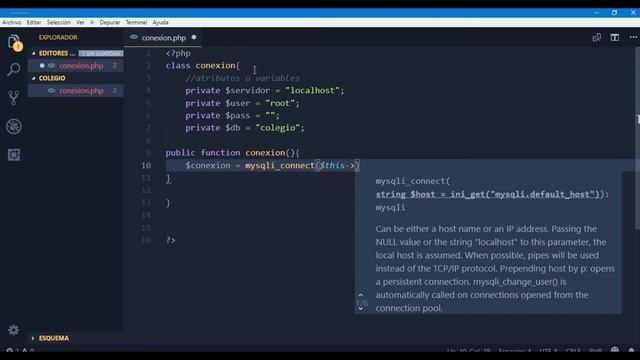Viewport: 640px width, 360px height.
Task: Collapse the EDITORES section
Action: pyautogui.click(x=33, y=53)
